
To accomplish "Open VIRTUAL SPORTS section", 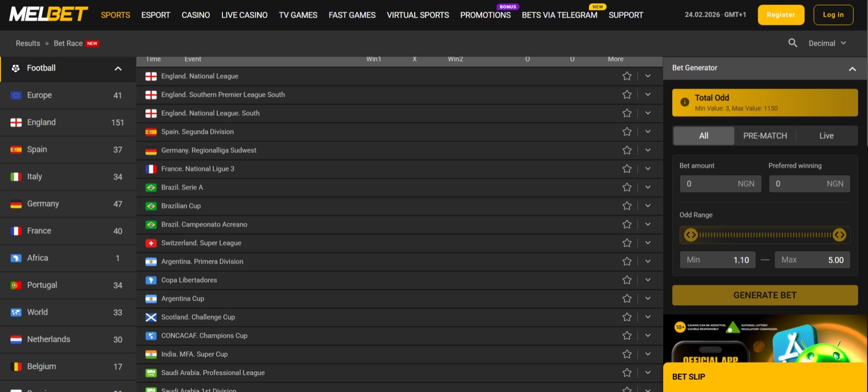I will pos(418,15).
